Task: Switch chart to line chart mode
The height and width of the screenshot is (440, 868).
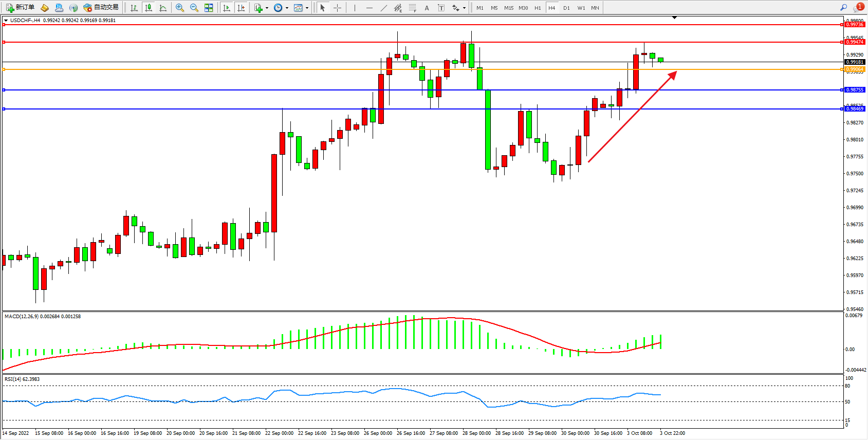Action: point(163,8)
